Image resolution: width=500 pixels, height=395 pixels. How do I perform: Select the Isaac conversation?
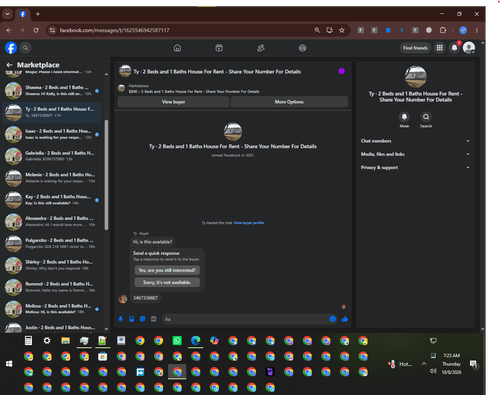(52, 134)
